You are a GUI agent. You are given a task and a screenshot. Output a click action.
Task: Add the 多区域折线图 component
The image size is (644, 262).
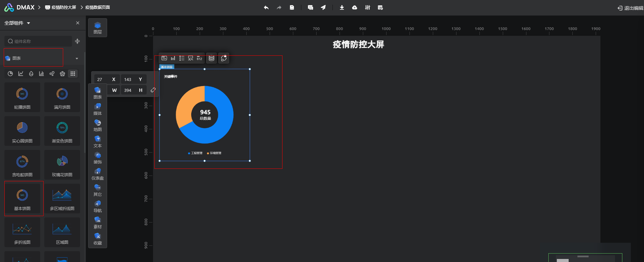point(62,199)
